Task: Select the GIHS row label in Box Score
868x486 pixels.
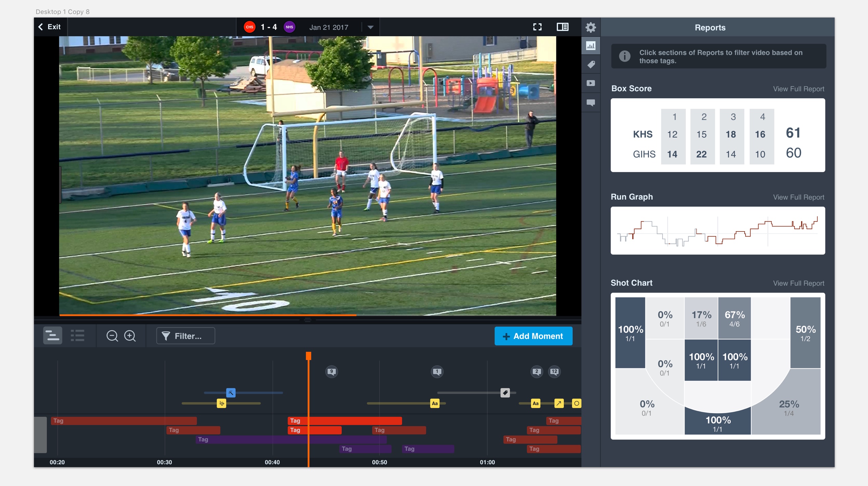Action: click(644, 155)
